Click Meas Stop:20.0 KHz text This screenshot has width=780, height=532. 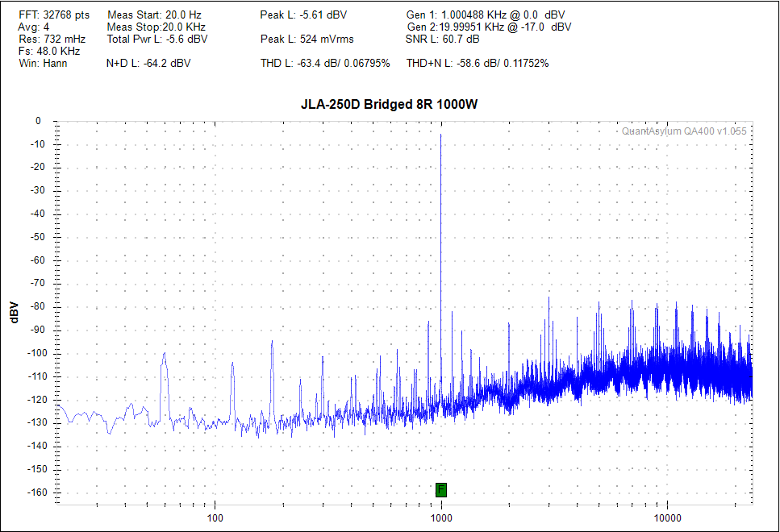(x=156, y=27)
